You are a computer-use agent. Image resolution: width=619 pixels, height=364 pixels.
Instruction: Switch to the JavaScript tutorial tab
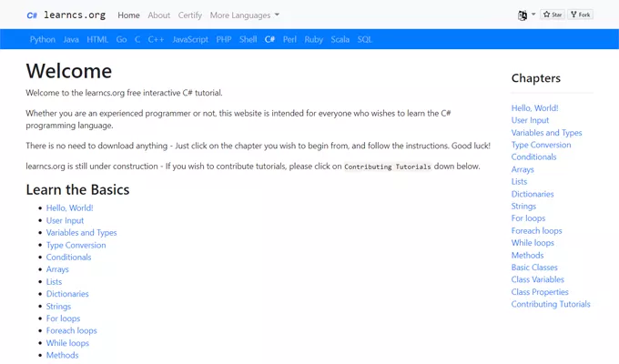pyautogui.click(x=190, y=39)
